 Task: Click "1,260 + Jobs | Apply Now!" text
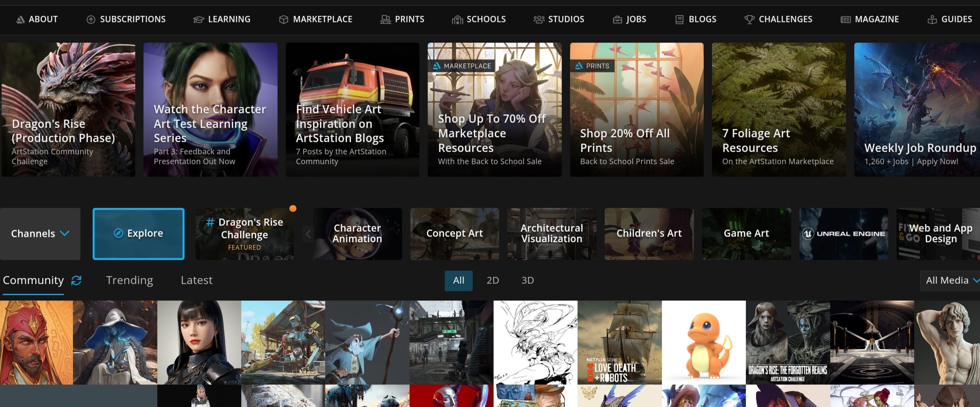[x=911, y=161]
